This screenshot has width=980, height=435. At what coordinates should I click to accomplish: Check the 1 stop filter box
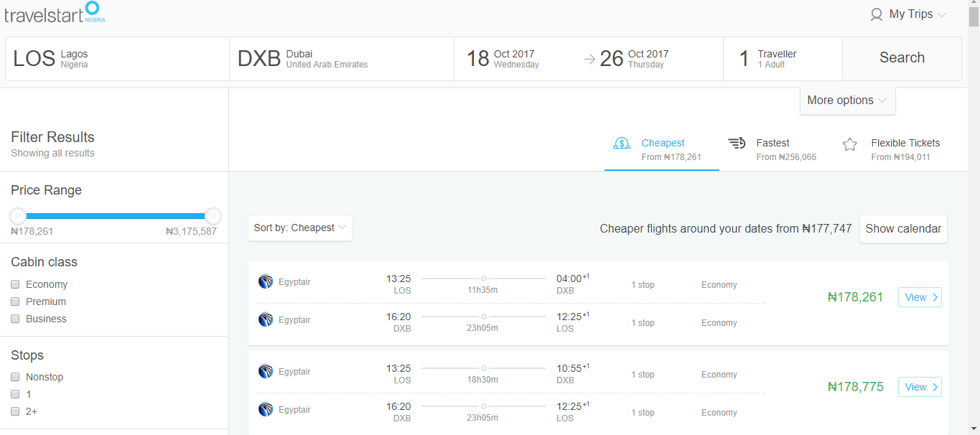(x=15, y=394)
